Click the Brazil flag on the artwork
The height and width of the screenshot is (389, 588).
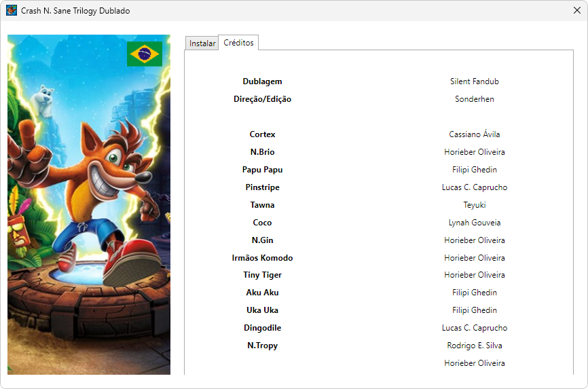coord(145,54)
